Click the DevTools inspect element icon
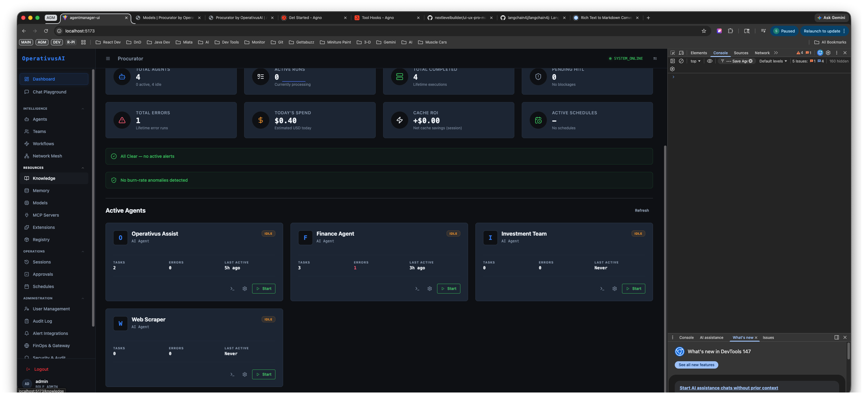The height and width of the screenshot is (417, 868). click(x=673, y=53)
